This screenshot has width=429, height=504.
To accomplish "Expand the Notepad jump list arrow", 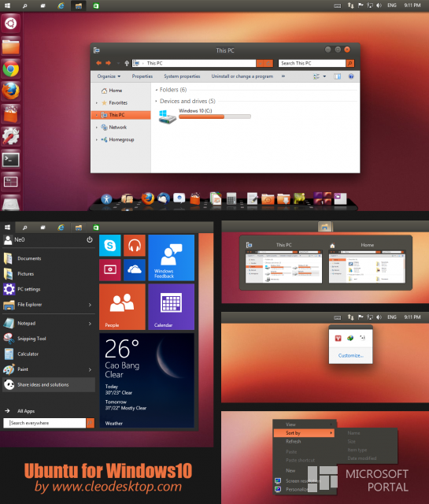I will coord(90,324).
